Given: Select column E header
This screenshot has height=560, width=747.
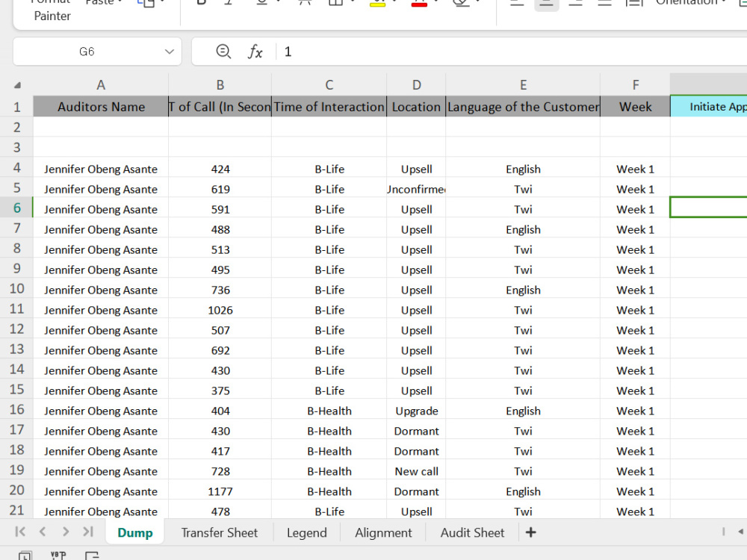Looking at the screenshot, I should [523, 85].
